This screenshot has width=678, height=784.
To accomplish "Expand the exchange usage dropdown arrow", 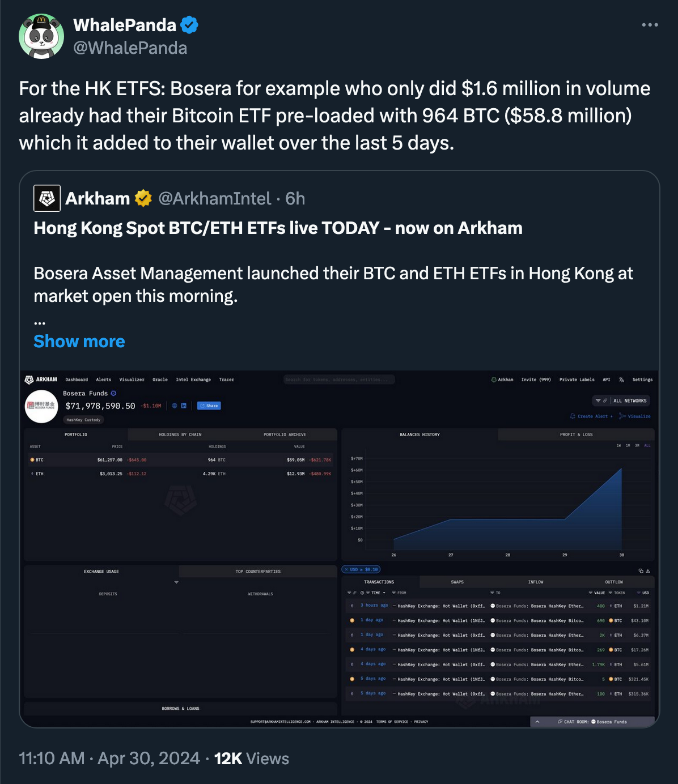I will point(176,582).
